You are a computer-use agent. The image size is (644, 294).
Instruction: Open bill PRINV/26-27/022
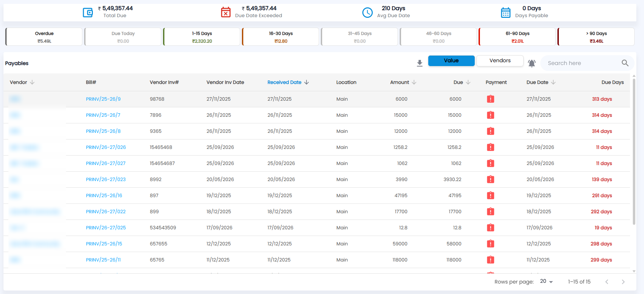pyautogui.click(x=106, y=211)
